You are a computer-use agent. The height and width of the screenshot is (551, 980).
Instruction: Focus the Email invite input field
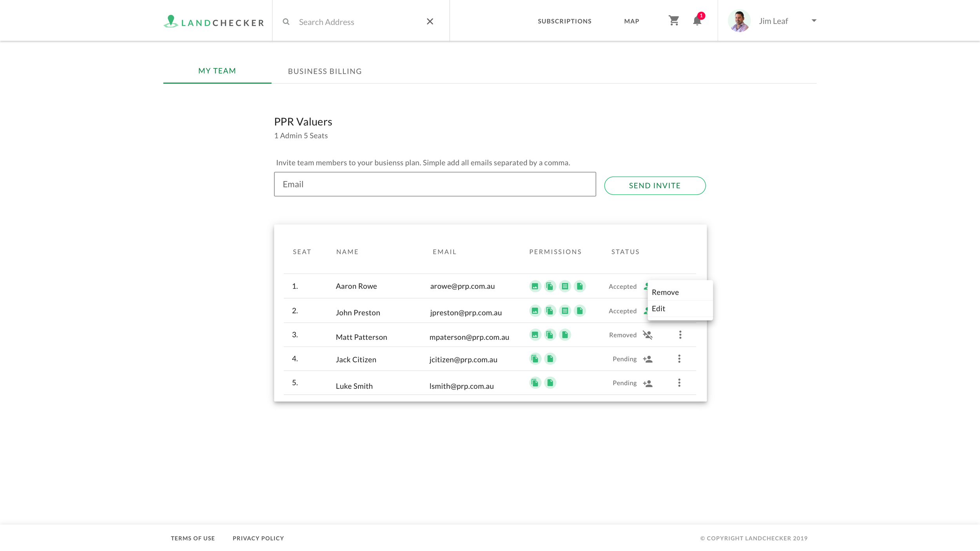435,184
